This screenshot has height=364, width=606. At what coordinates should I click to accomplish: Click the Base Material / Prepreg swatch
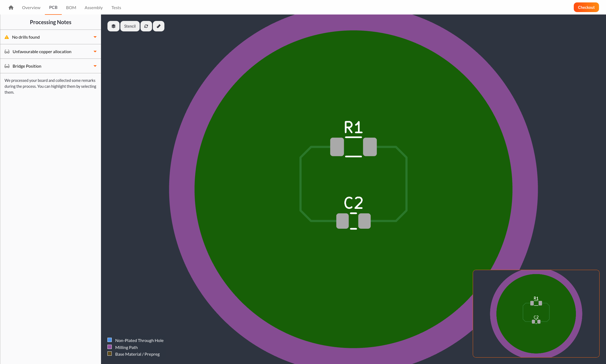point(110,354)
